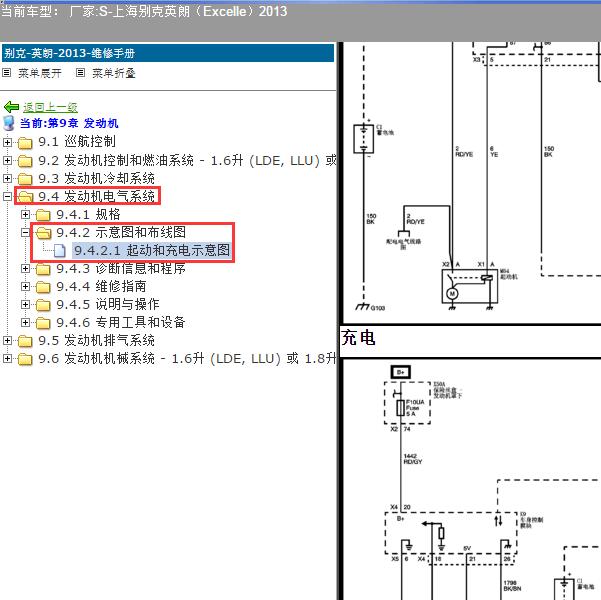
Task: Collapse the 9.4 发动机电气系统 node
Action: pos(7,196)
